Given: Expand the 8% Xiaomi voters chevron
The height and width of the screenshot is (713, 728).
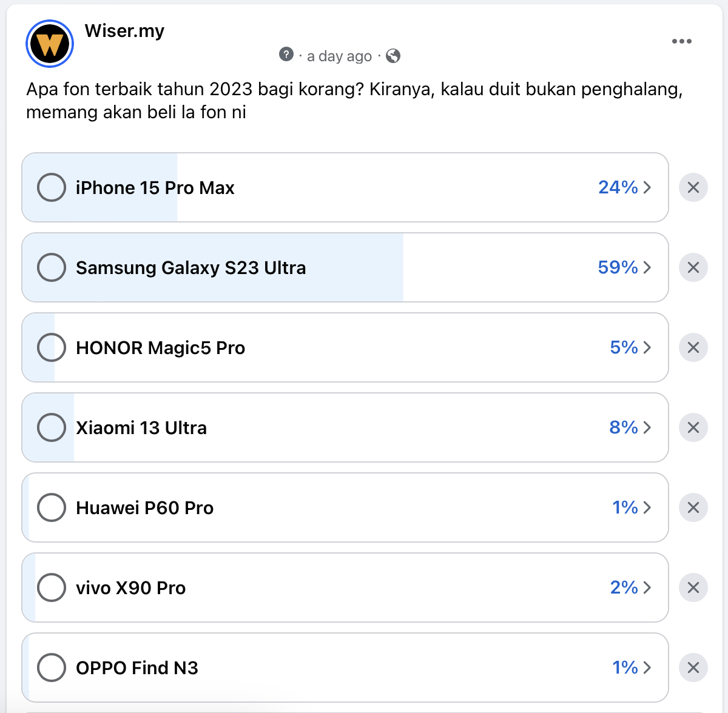Looking at the screenshot, I should [x=647, y=427].
